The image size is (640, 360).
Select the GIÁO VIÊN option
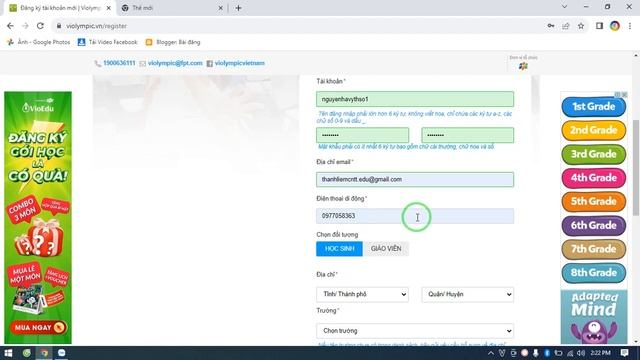[386, 249]
